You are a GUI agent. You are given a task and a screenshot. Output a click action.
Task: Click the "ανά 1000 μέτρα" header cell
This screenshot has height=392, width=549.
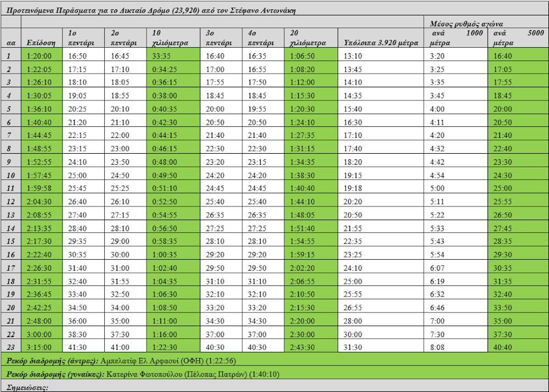click(455, 38)
